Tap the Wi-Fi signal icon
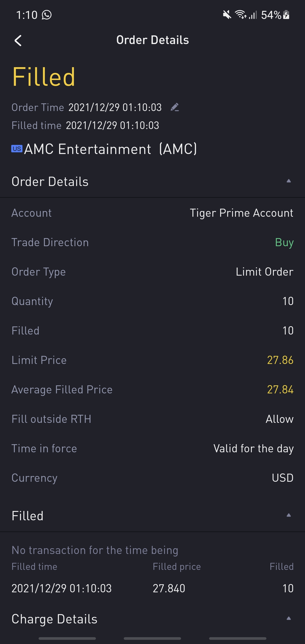 click(240, 15)
